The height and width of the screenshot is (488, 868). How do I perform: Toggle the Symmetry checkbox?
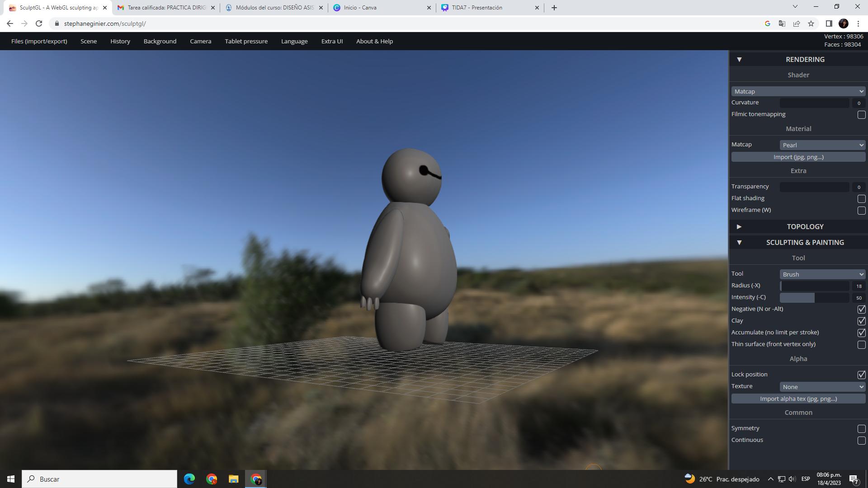tap(861, 429)
